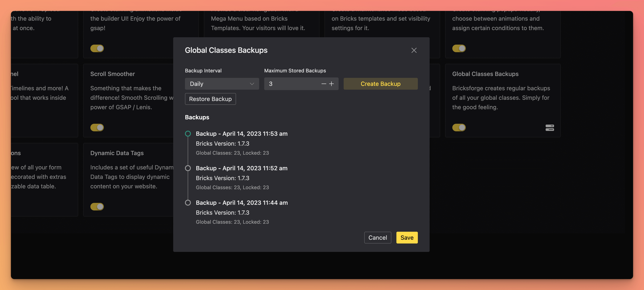This screenshot has width=644, height=290.
Task: Click the Backup - April 14, 2023 11:44 am title
Action: pyautogui.click(x=242, y=203)
